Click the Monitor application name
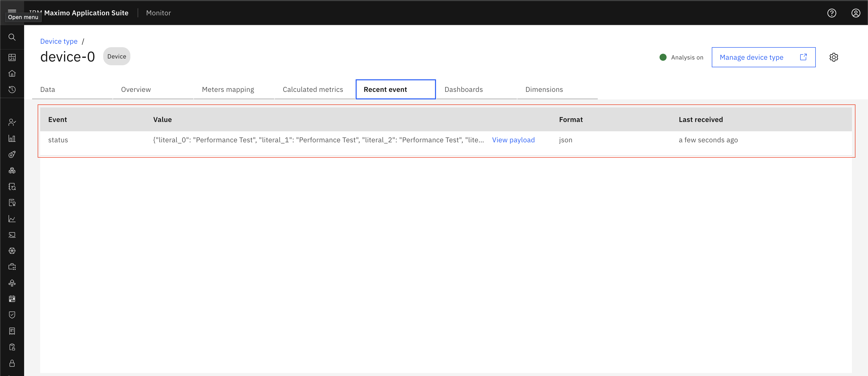868x376 pixels. pos(158,13)
